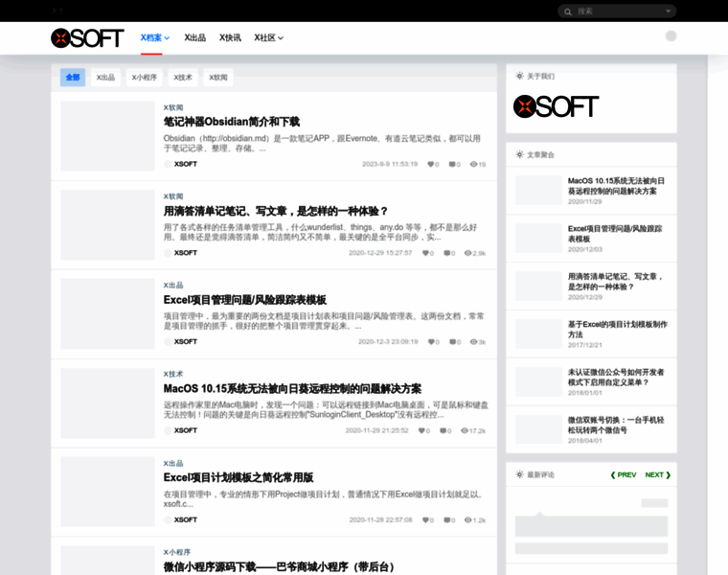Open article 微信小程序源码下载——巴爷商城小程序
Screen dimensions: 728x575
[280, 566]
